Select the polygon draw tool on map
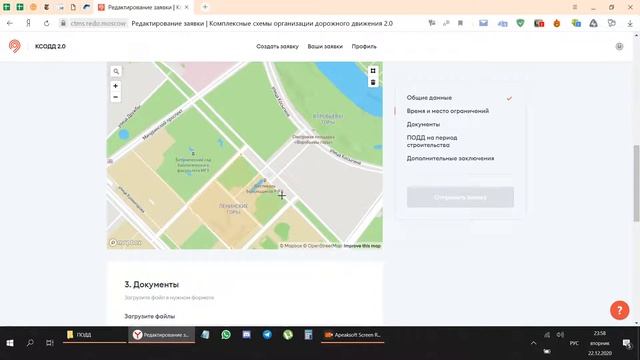 pyautogui.click(x=373, y=71)
